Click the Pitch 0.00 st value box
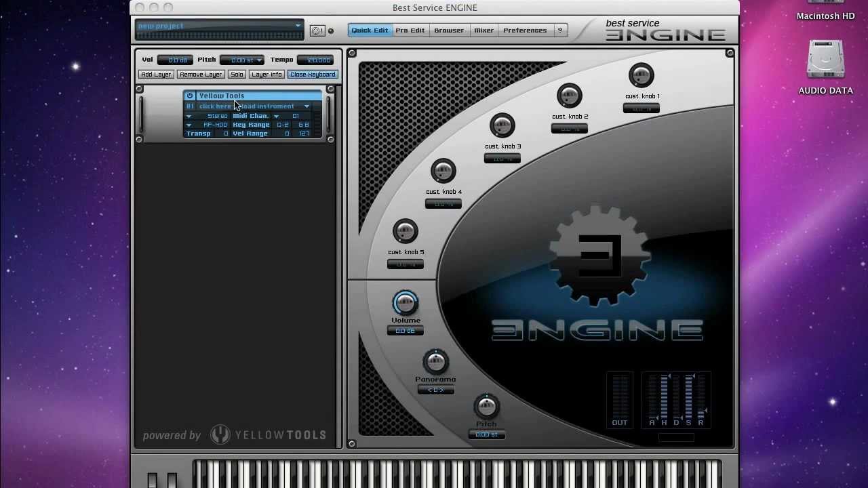This screenshot has height=488, width=868. tap(487, 434)
